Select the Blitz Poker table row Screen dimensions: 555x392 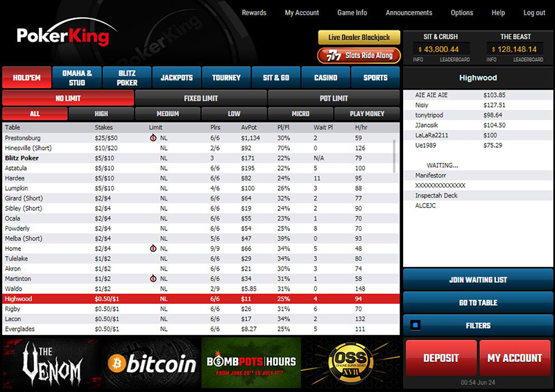point(200,158)
